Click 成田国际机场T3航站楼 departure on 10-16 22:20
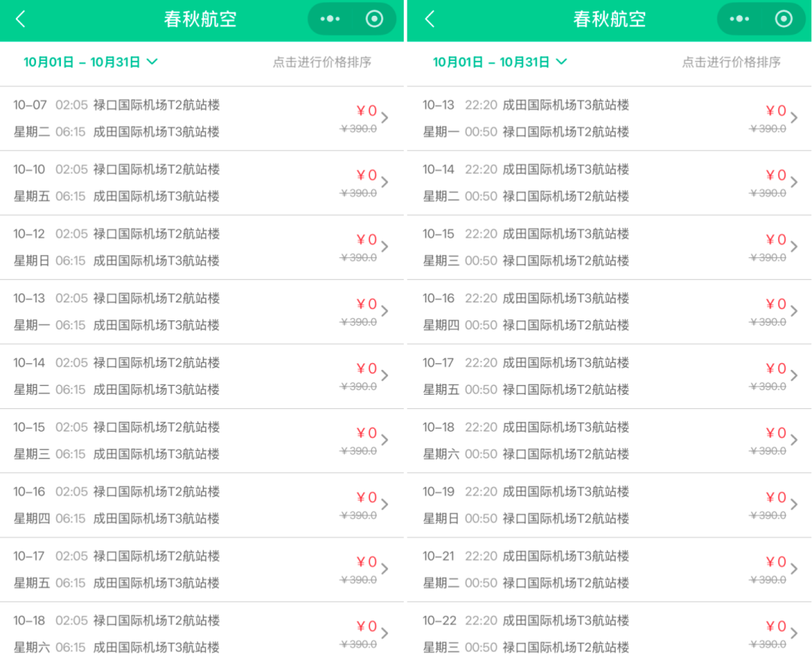812x661 pixels. point(566,299)
